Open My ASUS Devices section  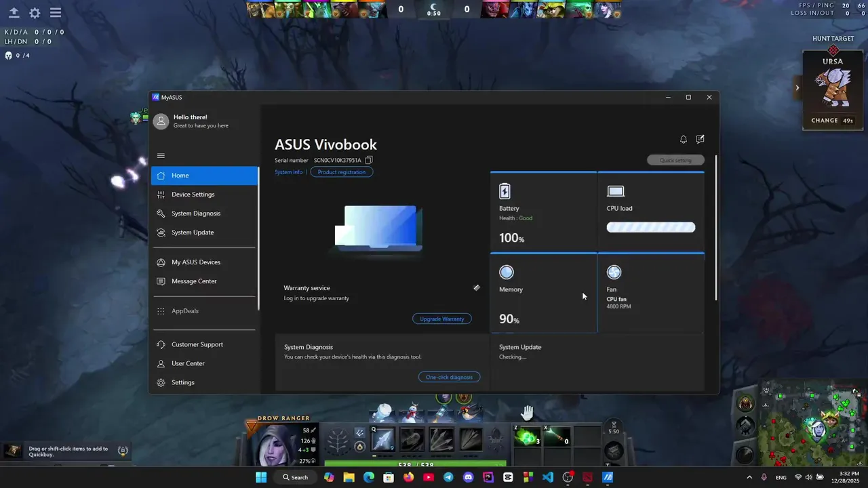(204, 262)
